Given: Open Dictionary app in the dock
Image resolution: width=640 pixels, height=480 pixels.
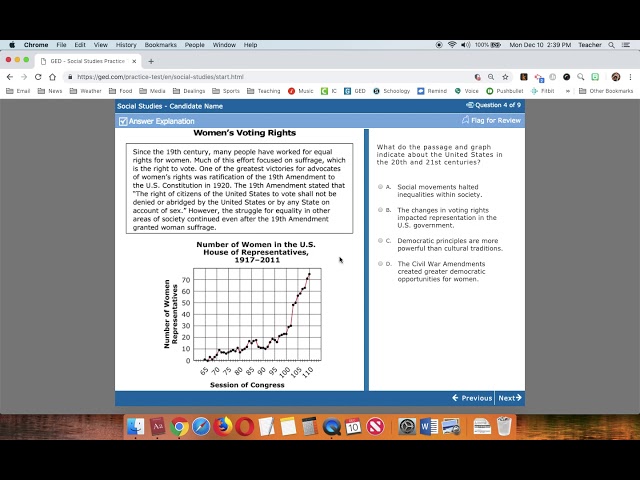Looking at the screenshot, I should [x=157, y=427].
